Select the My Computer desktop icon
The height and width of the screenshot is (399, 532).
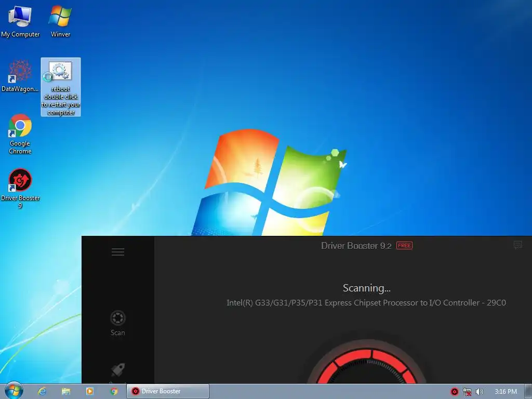20,21
